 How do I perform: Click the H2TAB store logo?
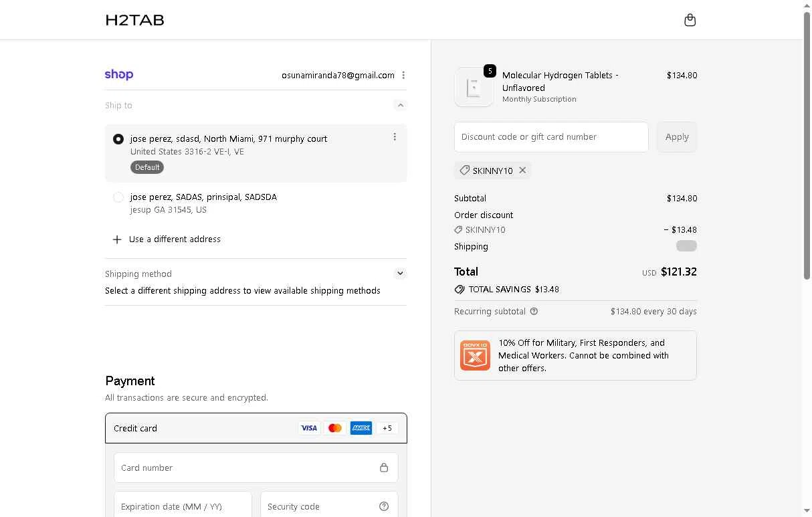(x=135, y=20)
